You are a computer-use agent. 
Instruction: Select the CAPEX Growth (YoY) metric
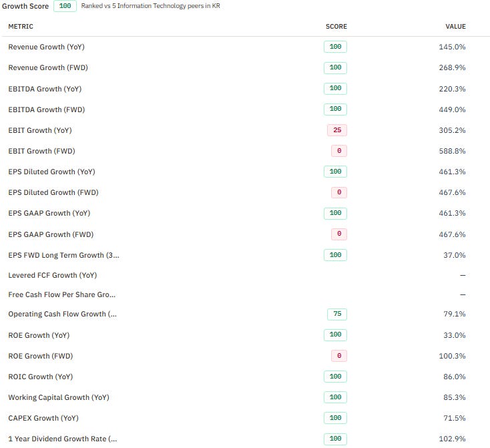43,418
